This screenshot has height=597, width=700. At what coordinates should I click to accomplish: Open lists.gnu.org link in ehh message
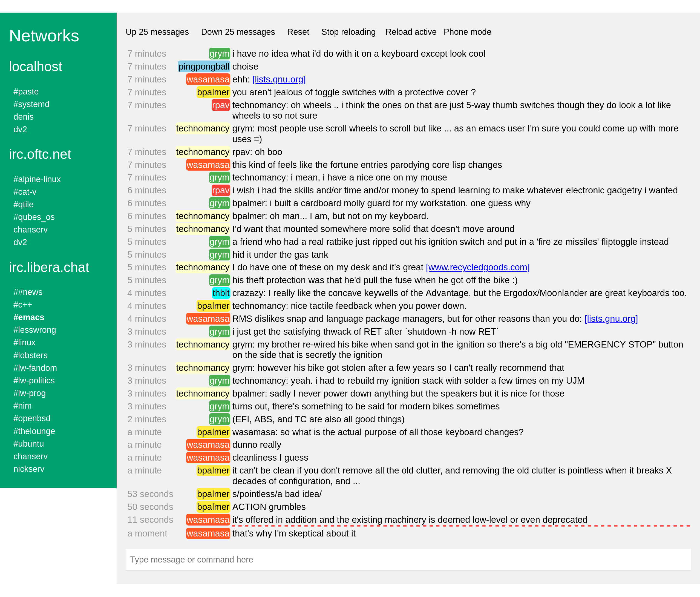point(279,79)
